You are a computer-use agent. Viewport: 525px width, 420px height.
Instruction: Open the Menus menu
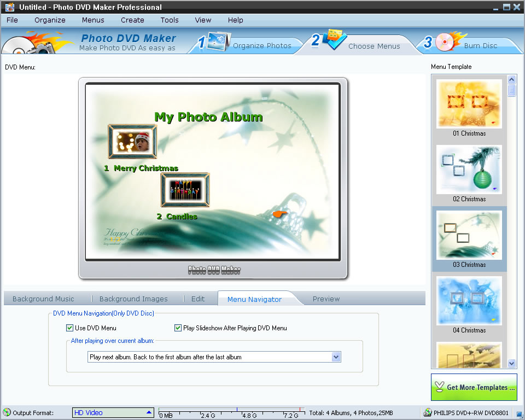pos(93,20)
